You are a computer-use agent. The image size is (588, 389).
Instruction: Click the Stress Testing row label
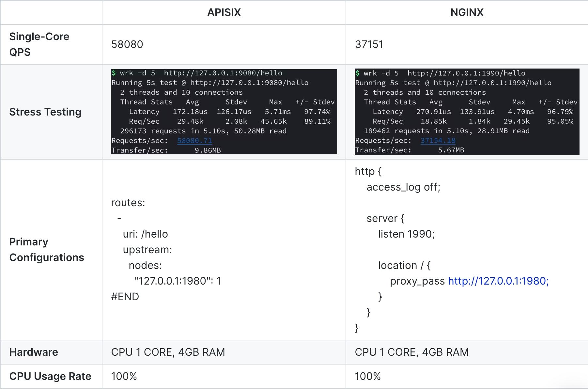[45, 112]
